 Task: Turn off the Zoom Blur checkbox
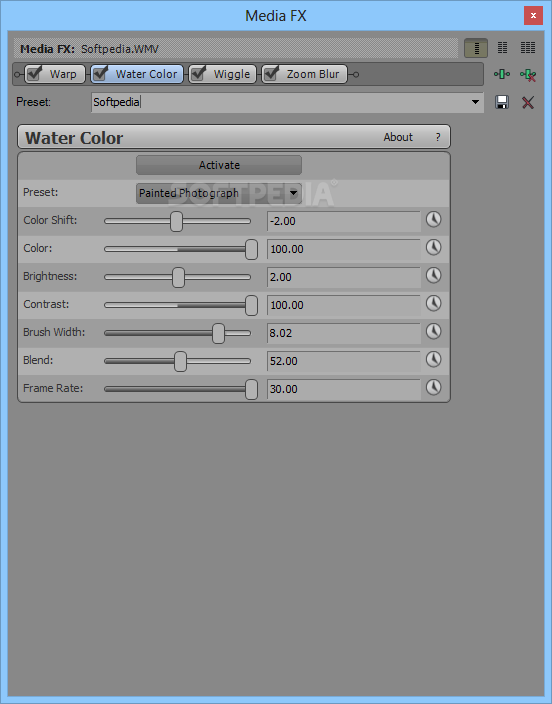pos(271,74)
